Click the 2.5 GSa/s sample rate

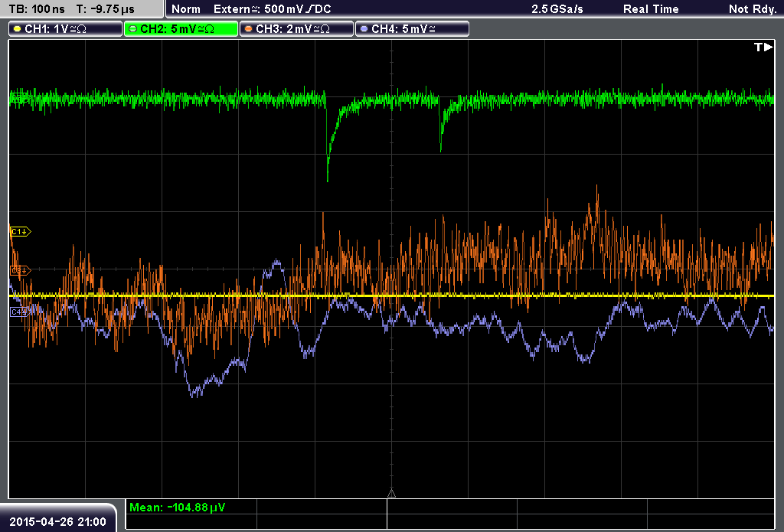point(557,9)
